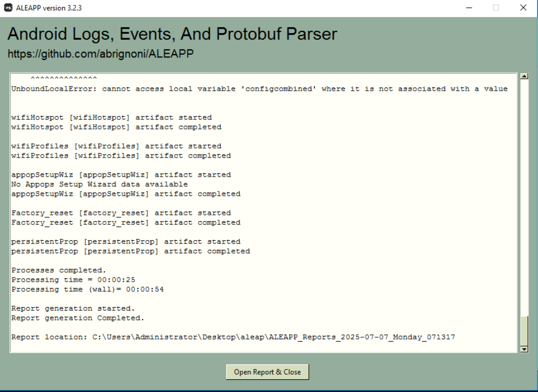Click the Report location path line
The width and height of the screenshot is (538, 392).
point(233,337)
